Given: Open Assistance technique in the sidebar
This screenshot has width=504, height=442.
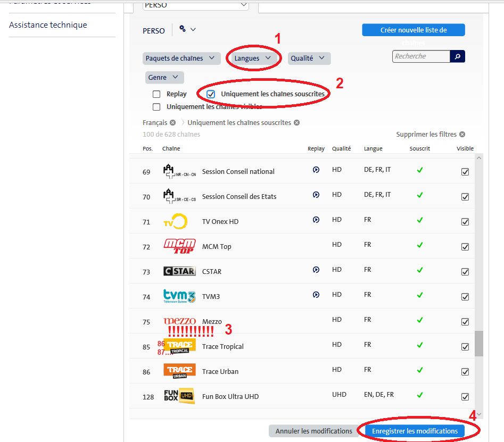Looking at the screenshot, I should [48, 25].
